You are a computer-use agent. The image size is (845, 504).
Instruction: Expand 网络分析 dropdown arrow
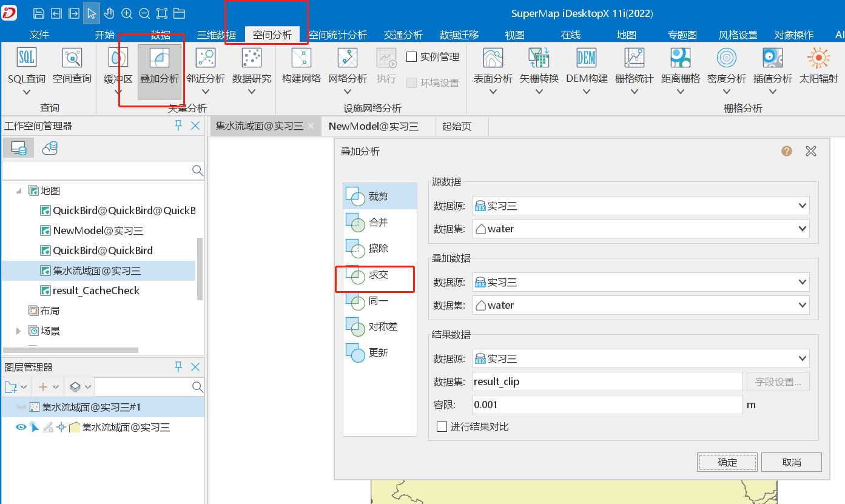pos(348,92)
